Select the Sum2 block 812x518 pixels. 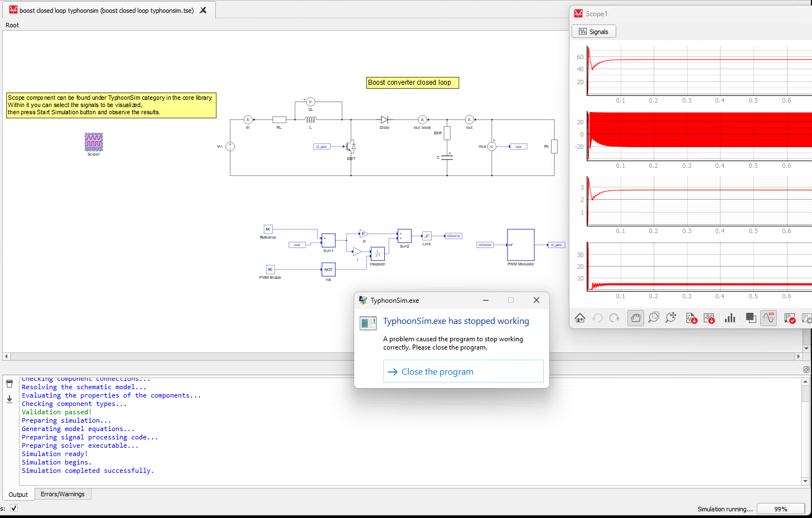(404, 236)
